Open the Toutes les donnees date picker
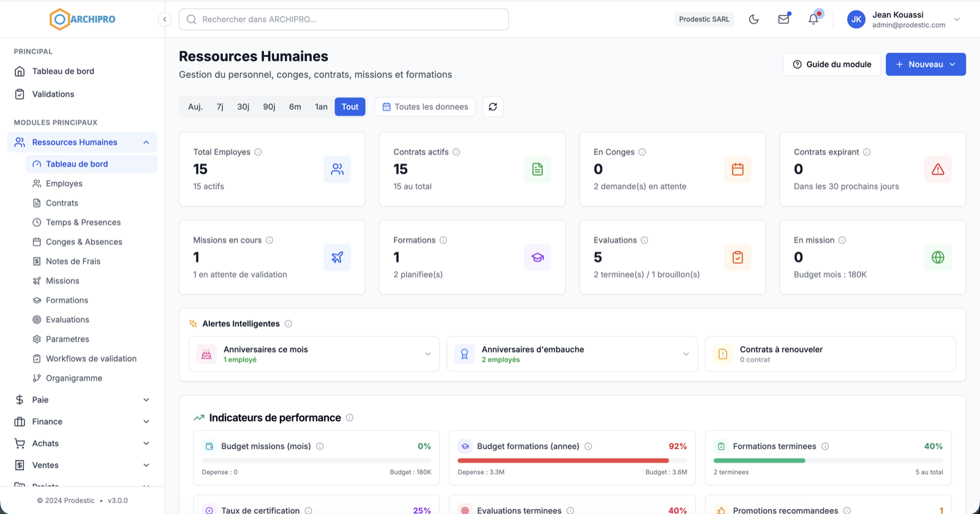980x514 pixels. tap(425, 107)
